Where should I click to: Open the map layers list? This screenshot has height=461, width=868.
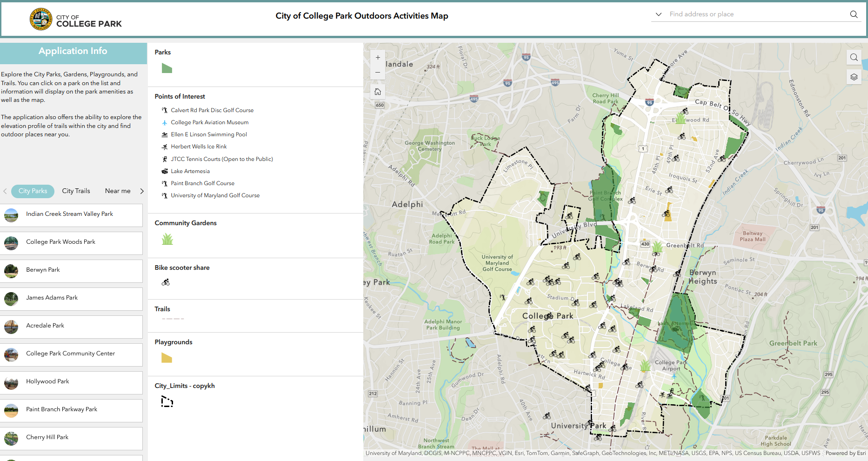tap(854, 77)
